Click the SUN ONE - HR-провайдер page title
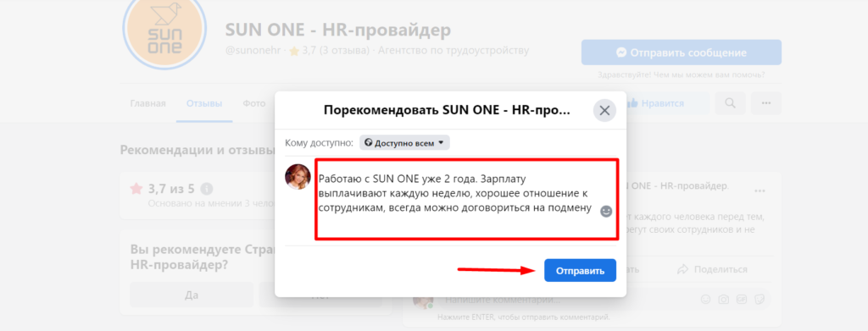 pyautogui.click(x=338, y=30)
